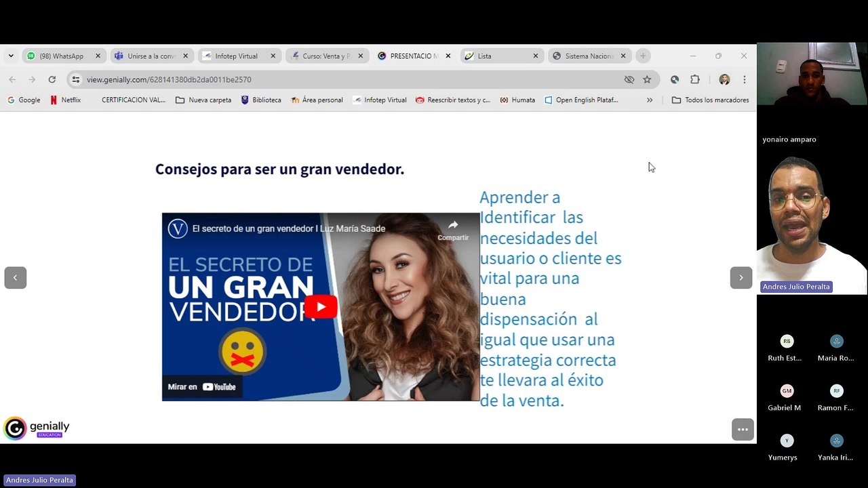The width and height of the screenshot is (868, 488).
Task: Click the Andres Julio Peralta presenter label at bottom-left
Action: (x=39, y=480)
